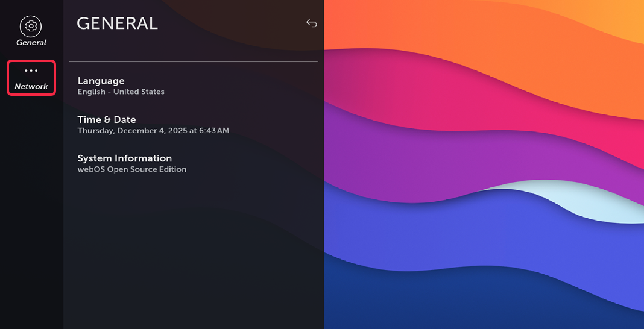
Task: Click the orange wave of the wallpaper
Action: point(513,36)
